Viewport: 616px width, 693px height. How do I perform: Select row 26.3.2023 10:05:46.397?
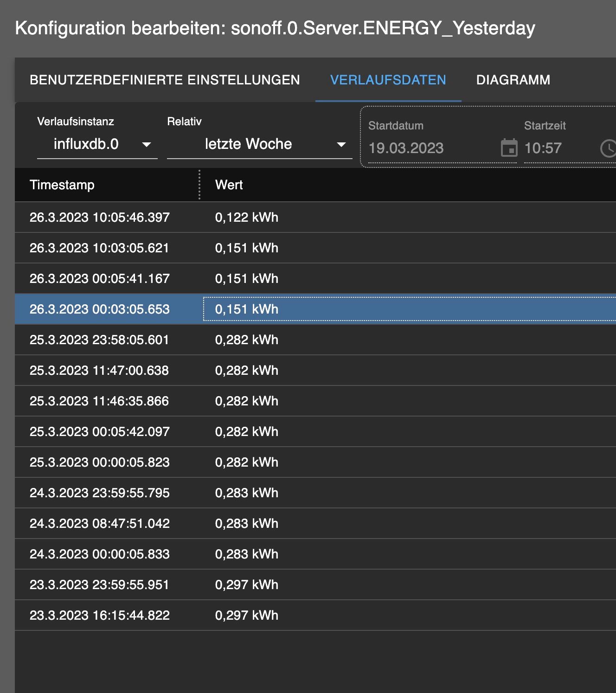[x=315, y=217]
